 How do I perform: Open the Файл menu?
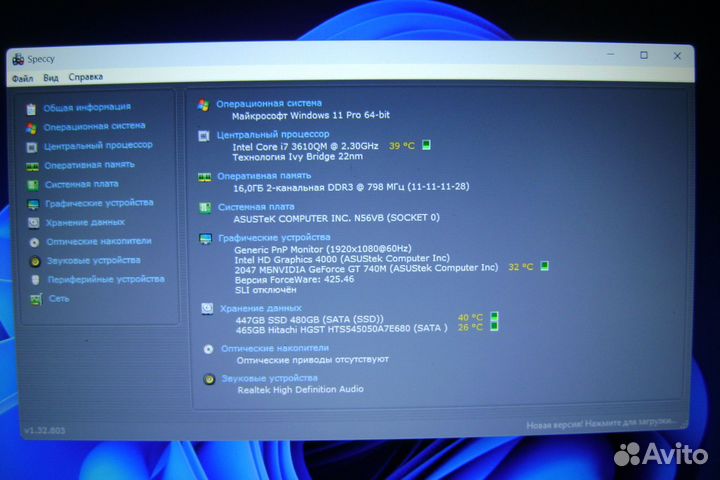coord(22,77)
